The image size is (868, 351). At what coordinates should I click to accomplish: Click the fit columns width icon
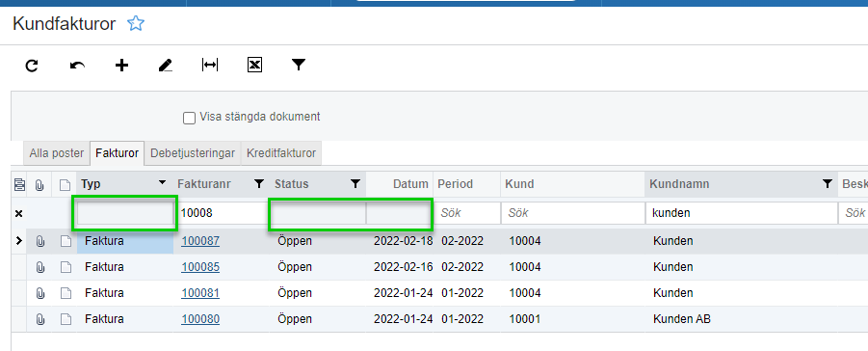[210, 66]
